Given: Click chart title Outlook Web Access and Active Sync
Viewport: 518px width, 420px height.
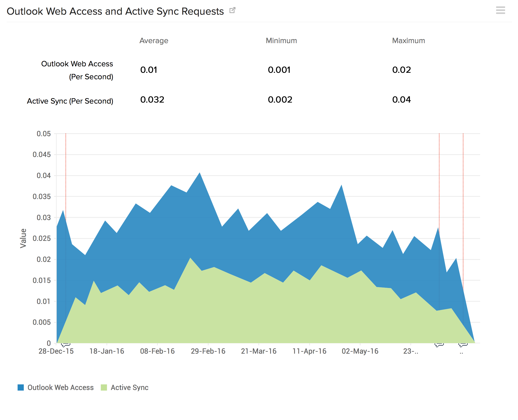Looking at the screenshot, I should [115, 11].
